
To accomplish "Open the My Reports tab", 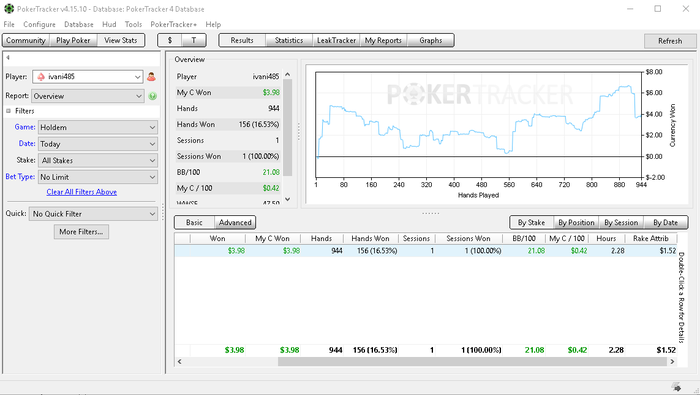I will pos(383,40).
